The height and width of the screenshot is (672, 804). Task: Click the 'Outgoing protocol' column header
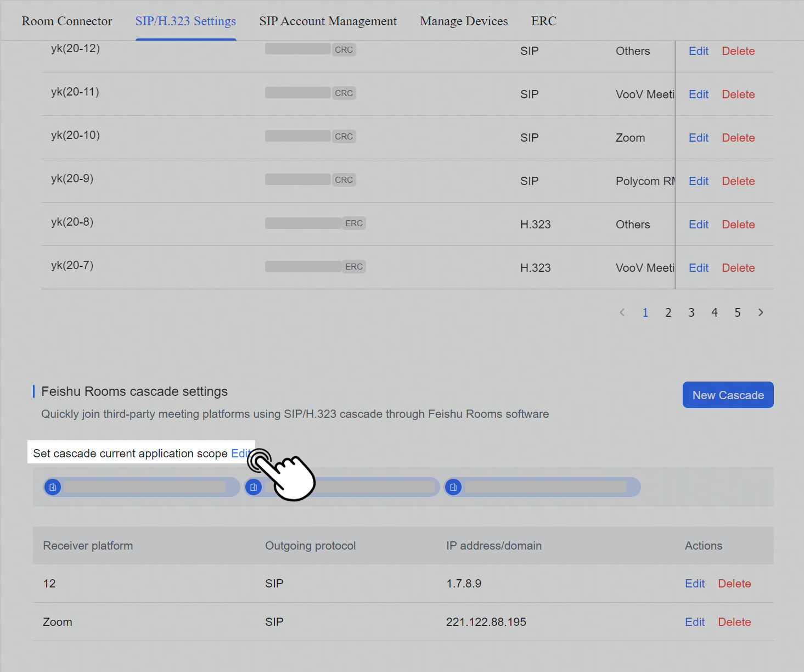pos(311,546)
